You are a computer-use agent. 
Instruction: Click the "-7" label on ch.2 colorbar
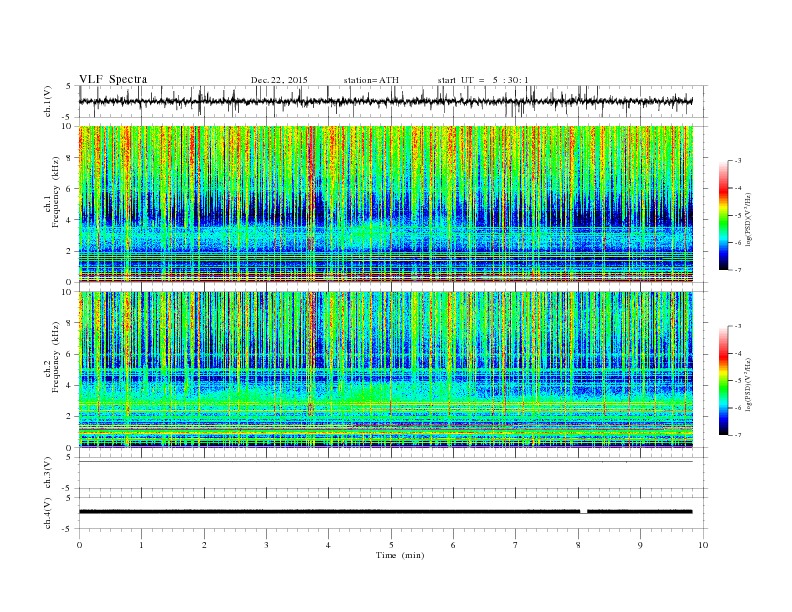[737, 435]
